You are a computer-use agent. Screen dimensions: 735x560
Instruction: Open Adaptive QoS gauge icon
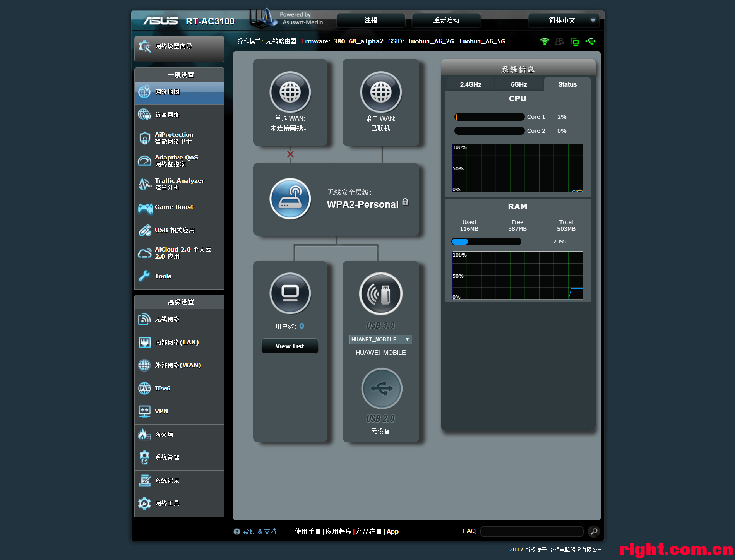pyautogui.click(x=145, y=161)
